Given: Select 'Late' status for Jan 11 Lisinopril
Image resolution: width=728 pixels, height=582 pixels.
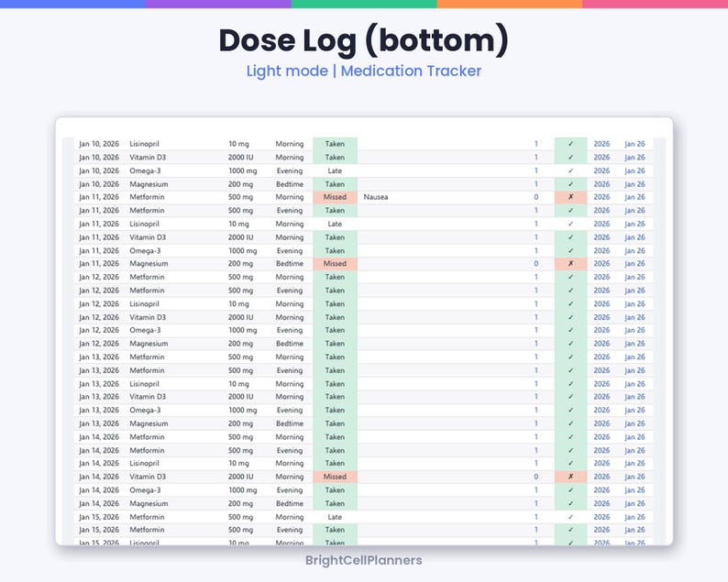Looking at the screenshot, I should tap(335, 224).
